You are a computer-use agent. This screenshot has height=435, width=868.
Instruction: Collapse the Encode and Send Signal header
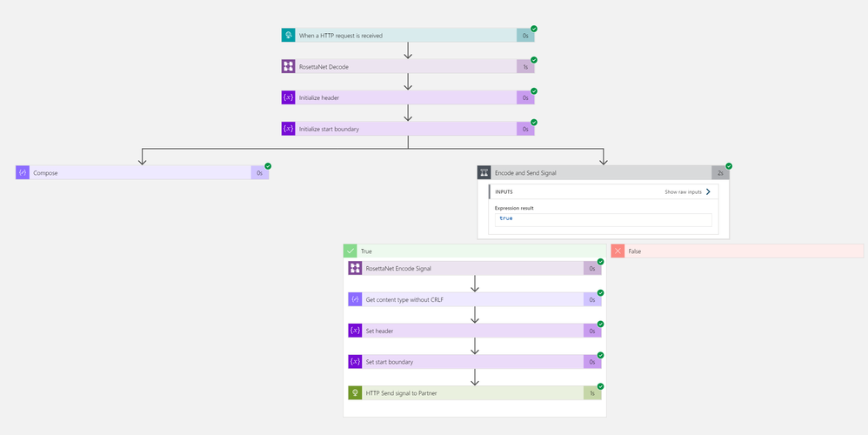(x=600, y=173)
